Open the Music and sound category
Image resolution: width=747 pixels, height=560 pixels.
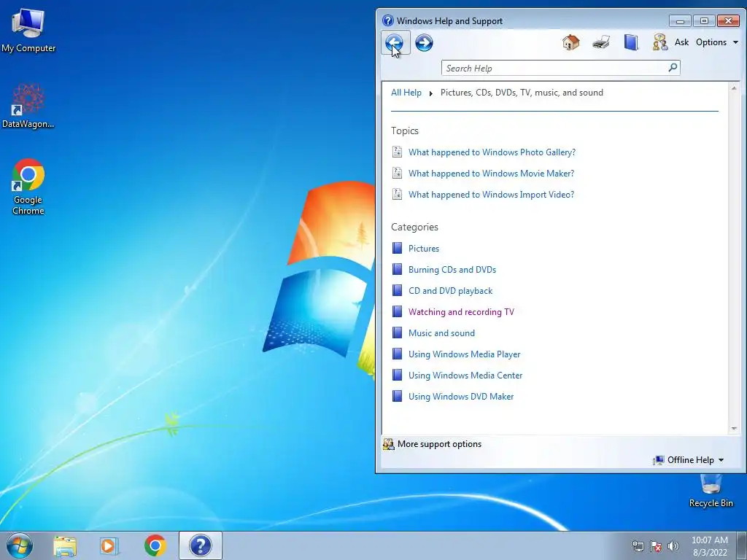pyautogui.click(x=441, y=332)
